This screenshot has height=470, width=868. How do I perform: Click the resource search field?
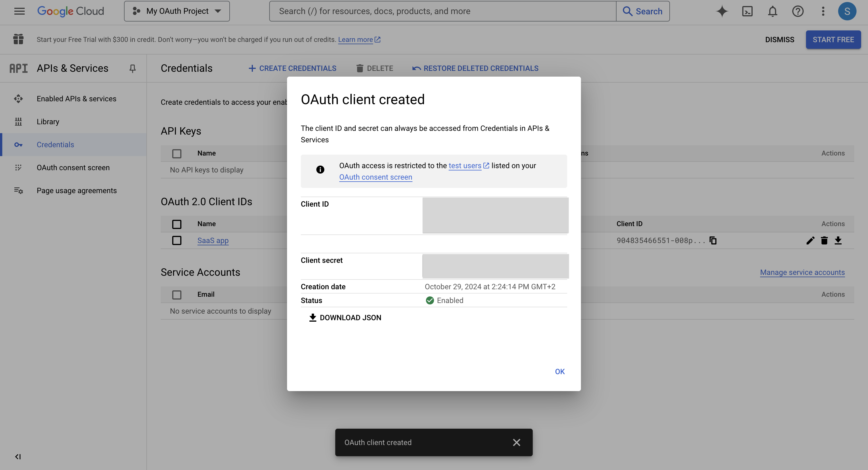pyautogui.click(x=442, y=11)
